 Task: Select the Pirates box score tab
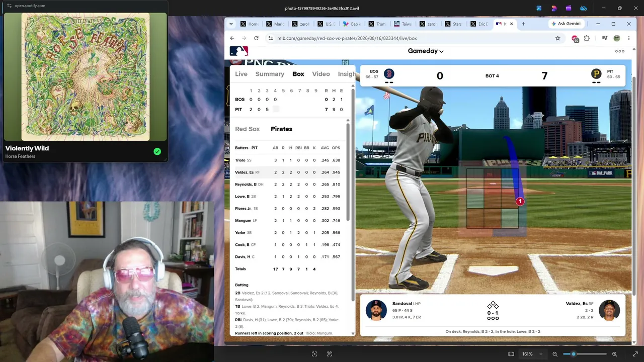[x=281, y=129]
